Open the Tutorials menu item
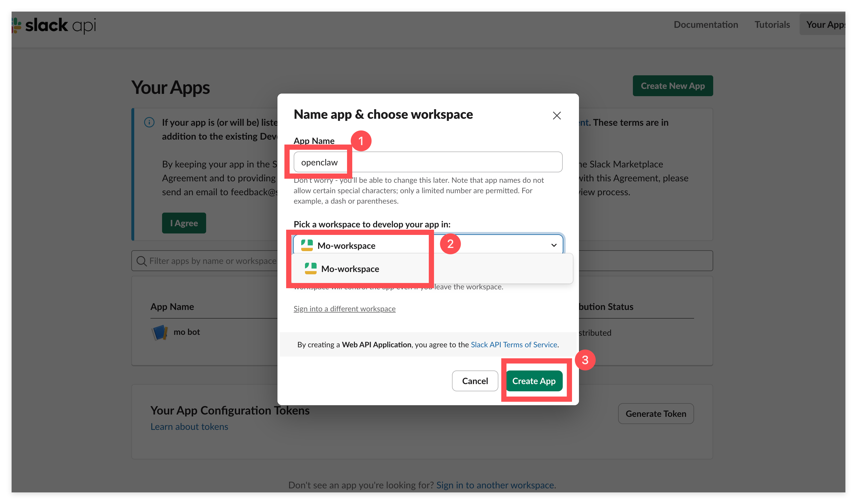 point(772,24)
